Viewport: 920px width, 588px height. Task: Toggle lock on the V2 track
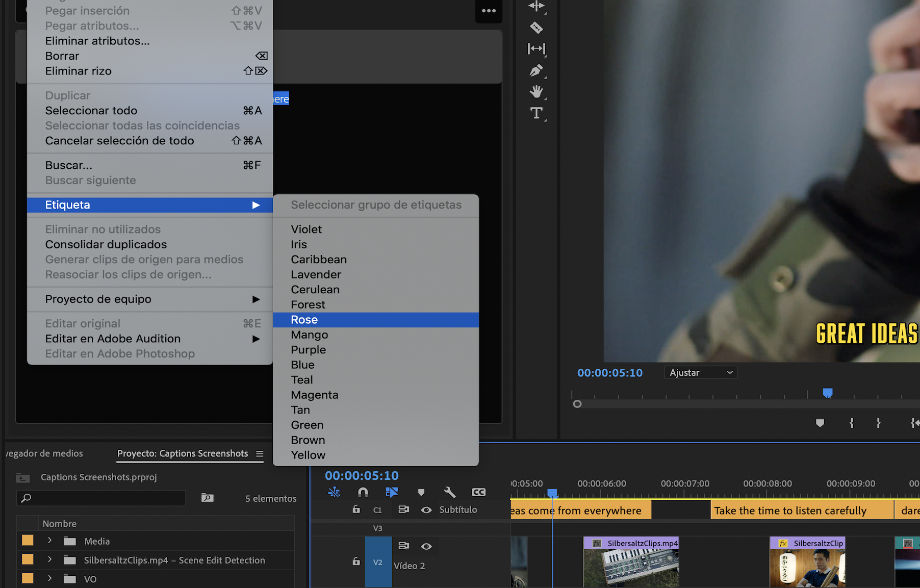coord(356,561)
